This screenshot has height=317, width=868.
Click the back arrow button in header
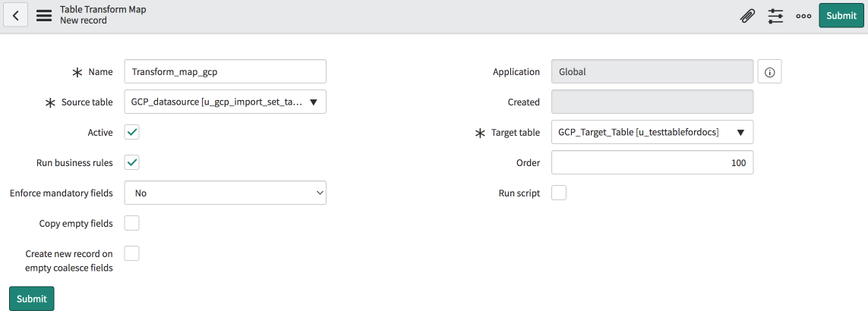pos(16,15)
